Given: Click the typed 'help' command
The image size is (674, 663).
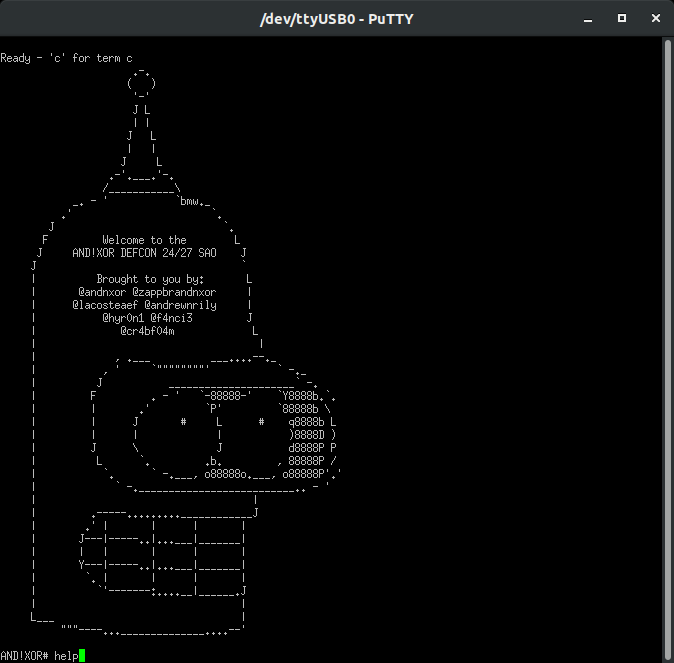Looking at the screenshot, I should [x=66, y=656].
